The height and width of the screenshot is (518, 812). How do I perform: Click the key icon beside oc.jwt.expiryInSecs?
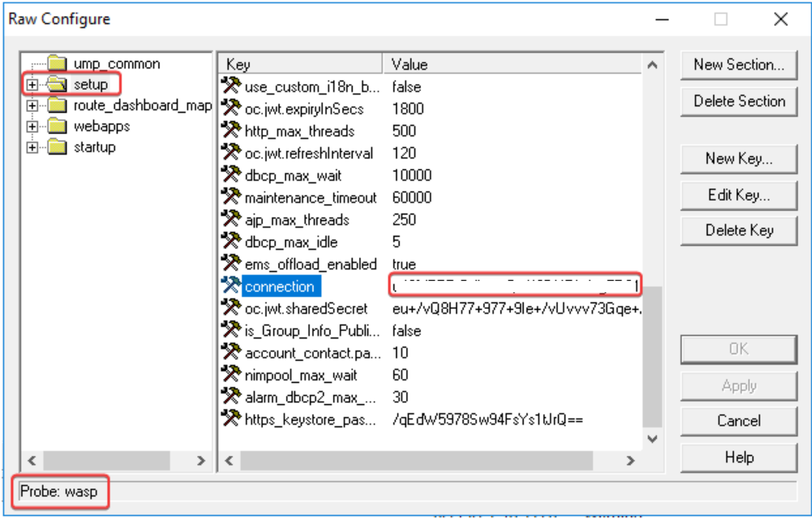click(231, 108)
